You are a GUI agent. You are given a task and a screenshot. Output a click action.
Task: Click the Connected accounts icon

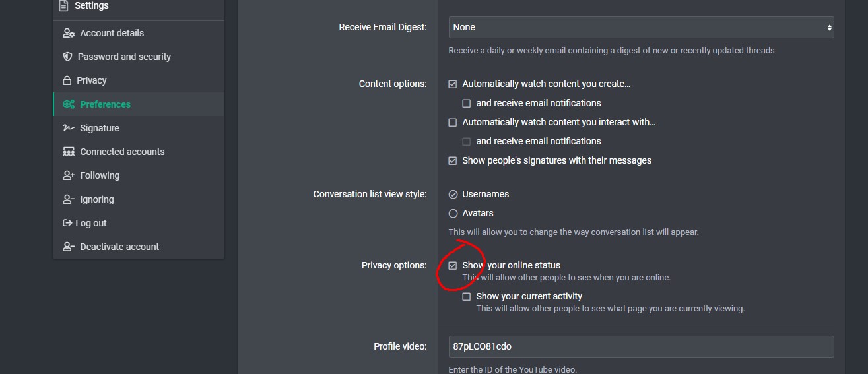[68, 152]
